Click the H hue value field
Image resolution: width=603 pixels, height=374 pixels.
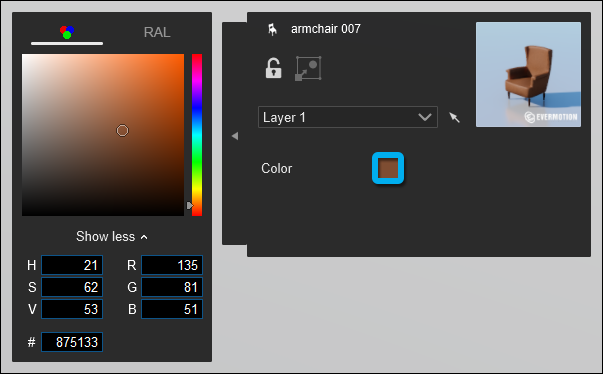pyautogui.click(x=72, y=265)
